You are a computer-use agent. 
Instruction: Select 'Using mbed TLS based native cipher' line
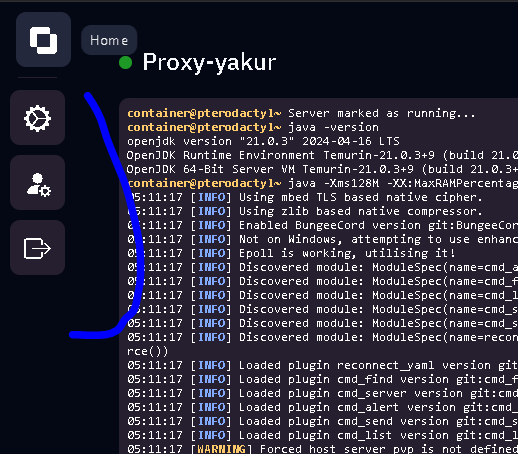[x=305, y=197]
